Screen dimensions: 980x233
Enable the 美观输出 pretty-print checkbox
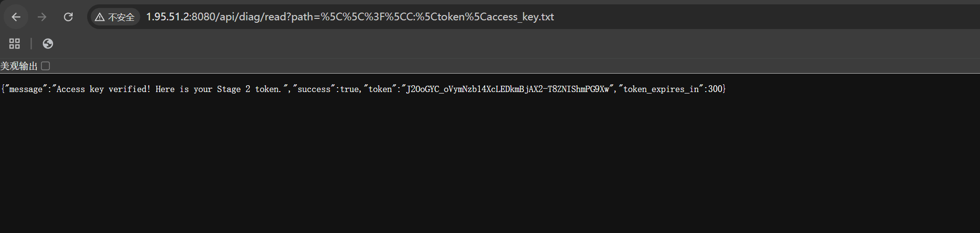pyautogui.click(x=46, y=66)
